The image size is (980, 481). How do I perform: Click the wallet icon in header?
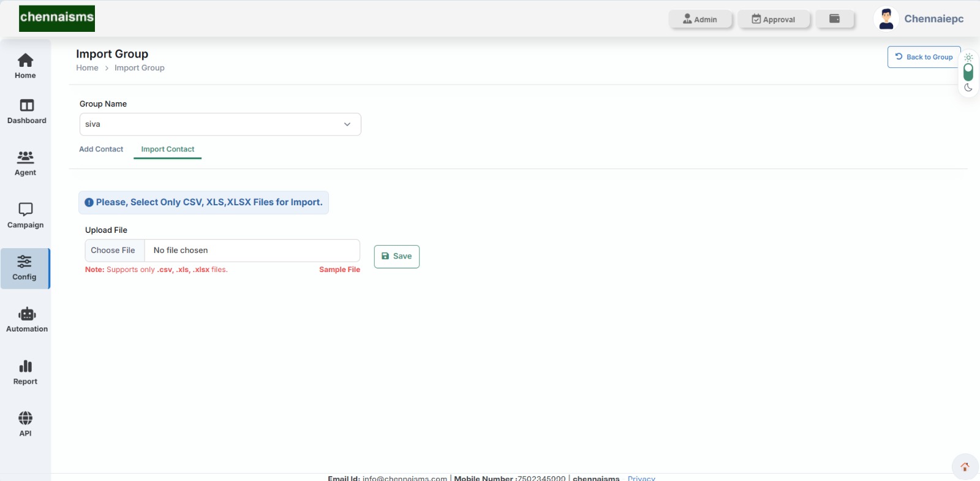[x=834, y=19]
